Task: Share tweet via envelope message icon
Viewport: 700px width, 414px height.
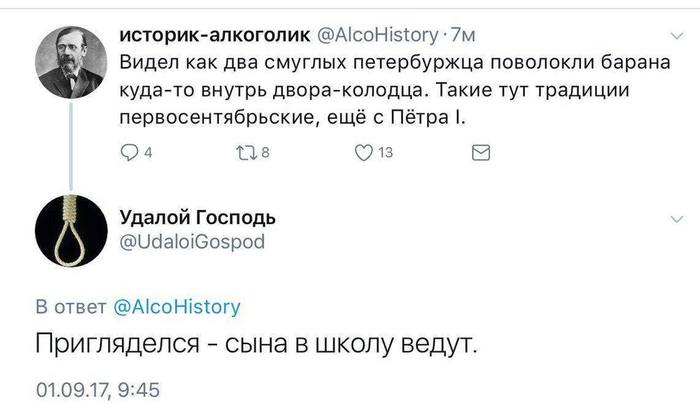Action: tap(481, 153)
